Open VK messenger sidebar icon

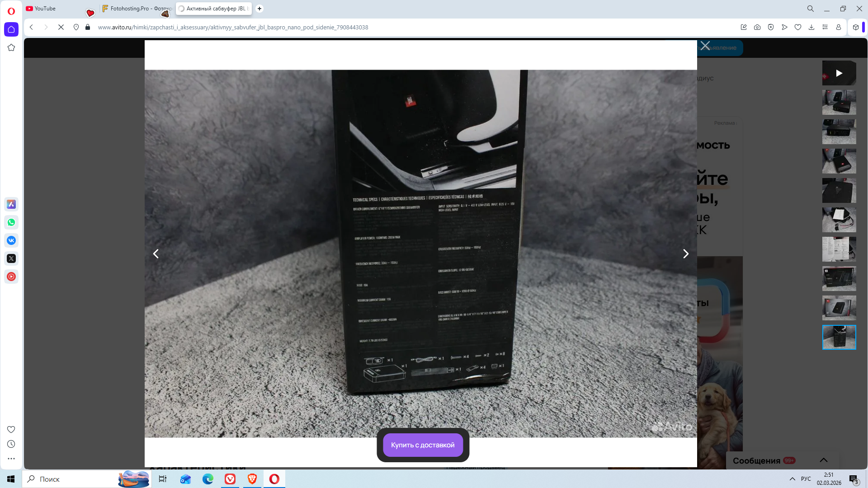(11, 240)
